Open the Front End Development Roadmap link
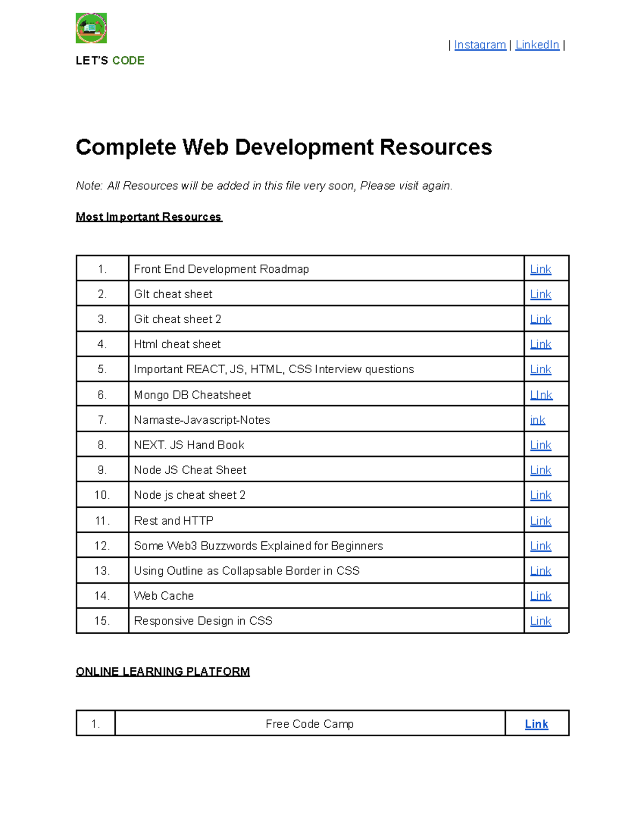The width and height of the screenshot is (644, 834). click(x=540, y=269)
